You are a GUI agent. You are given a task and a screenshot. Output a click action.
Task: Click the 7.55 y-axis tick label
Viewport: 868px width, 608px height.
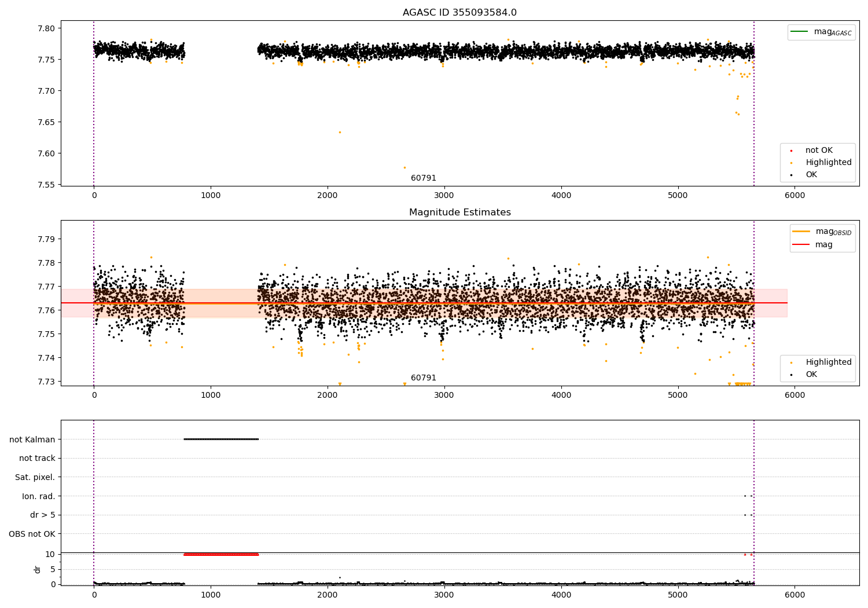(46, 185)
